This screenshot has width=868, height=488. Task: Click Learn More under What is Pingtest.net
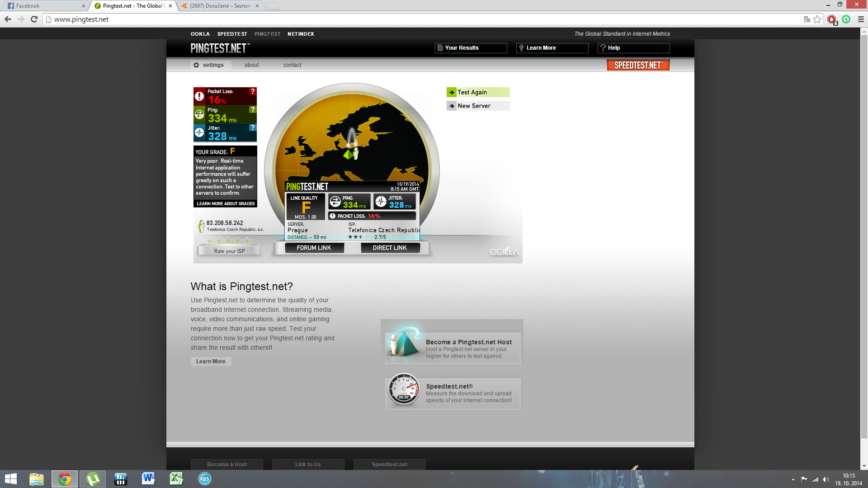[211, 361]
